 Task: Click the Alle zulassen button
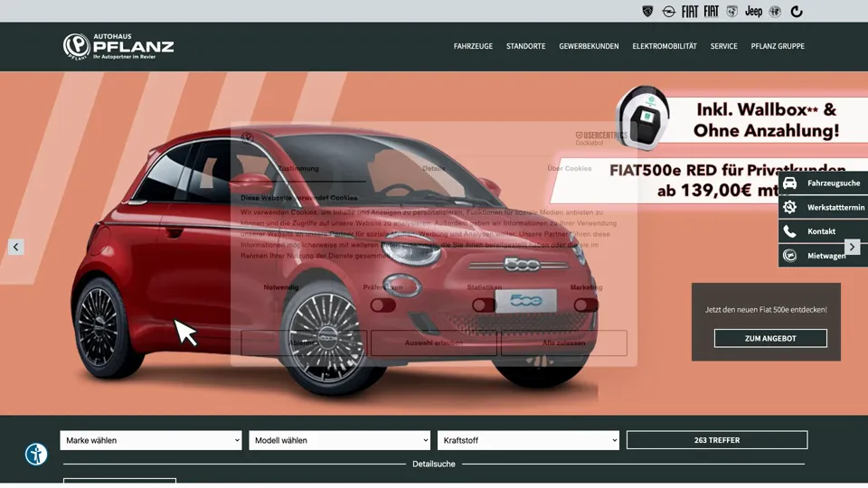pyautogui.click(x=564, y=343)
